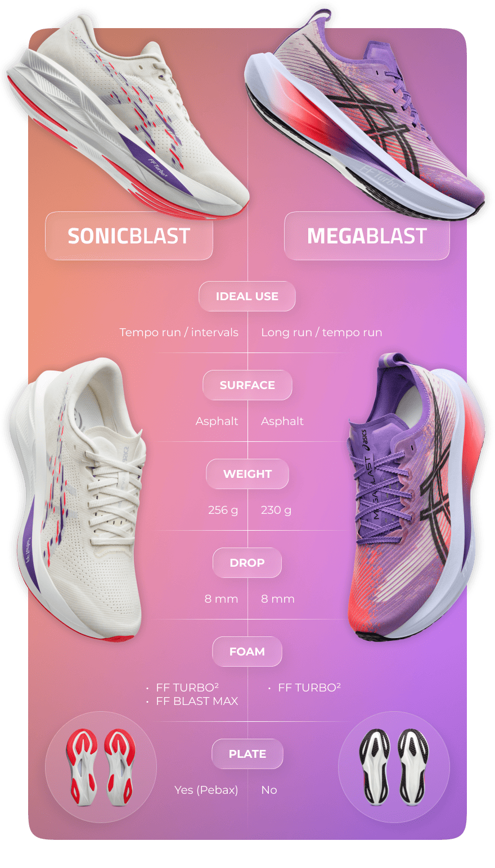Click the "Long run / tempo run" text
The height and width of the screenshot is (868, 495).
click(x=322, y=332)
